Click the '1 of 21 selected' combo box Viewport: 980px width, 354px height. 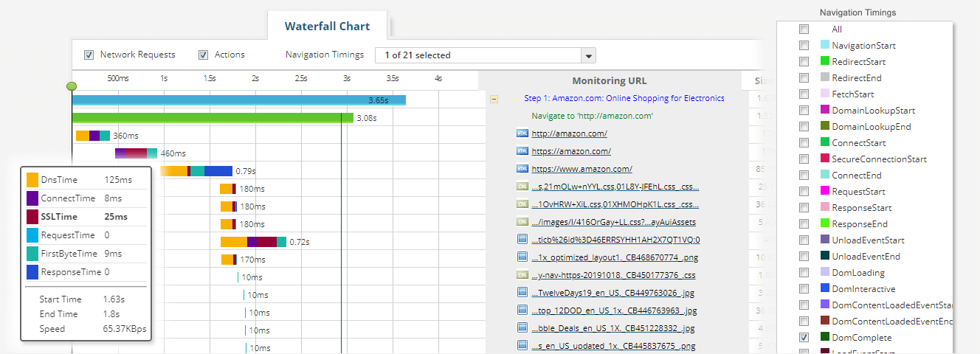485,55
